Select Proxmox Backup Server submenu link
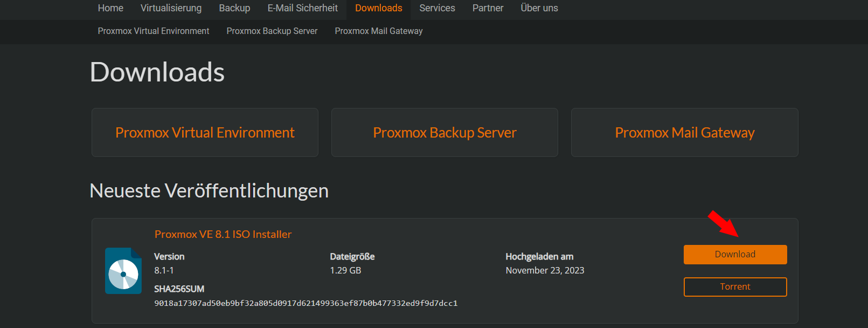This screenshot has width=868, height=328. 272,31
